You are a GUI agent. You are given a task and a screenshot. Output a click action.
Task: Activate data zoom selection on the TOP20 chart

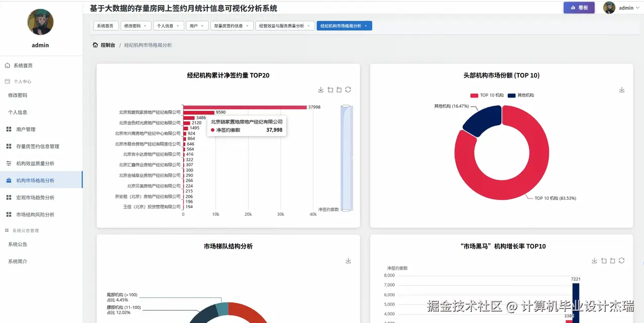coord(331,89)
